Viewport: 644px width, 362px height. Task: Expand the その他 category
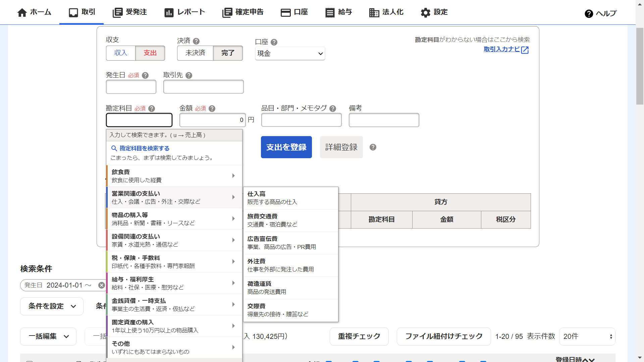pos(174,348)
